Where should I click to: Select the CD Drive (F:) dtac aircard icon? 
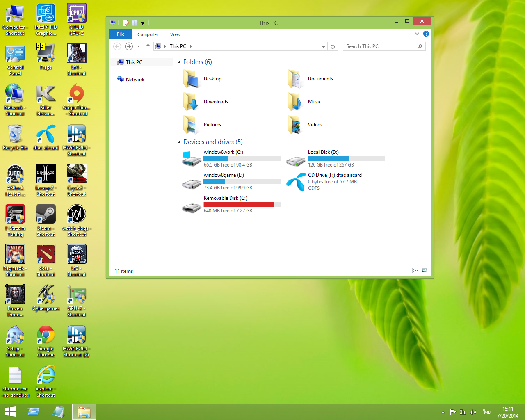coord(295,182)
